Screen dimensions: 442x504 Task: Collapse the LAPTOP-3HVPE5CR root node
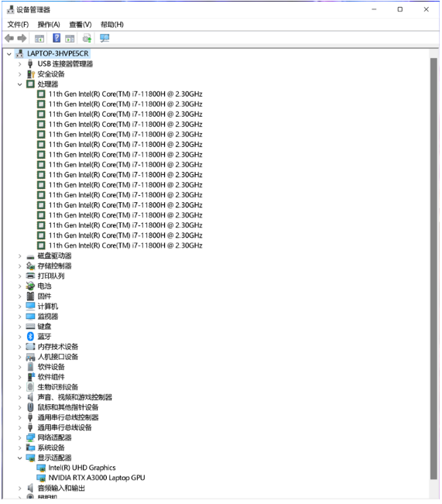(x=9, y=53)
